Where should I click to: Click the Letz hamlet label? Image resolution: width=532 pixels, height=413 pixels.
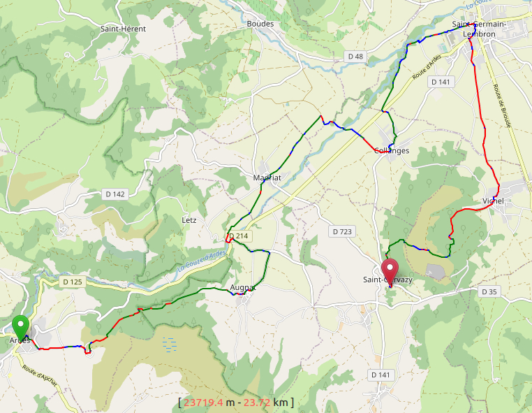tap(189, 220)
